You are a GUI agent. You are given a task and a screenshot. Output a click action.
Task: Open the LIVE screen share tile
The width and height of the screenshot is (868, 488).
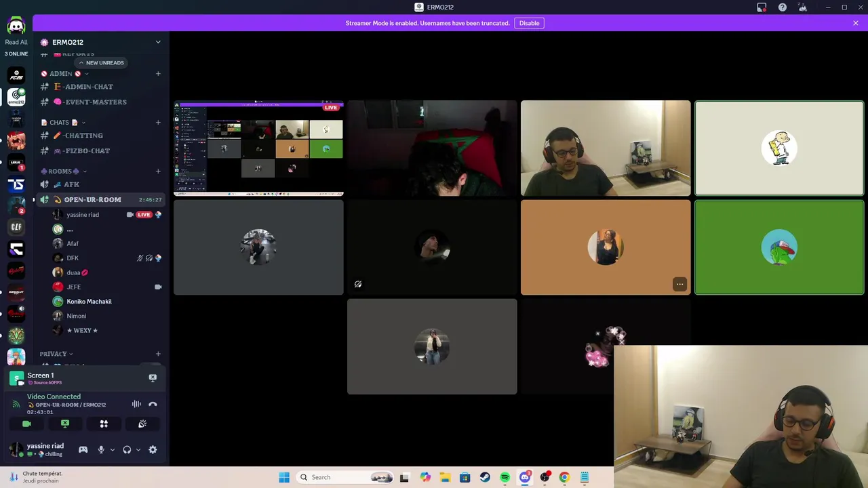(258, 148)
